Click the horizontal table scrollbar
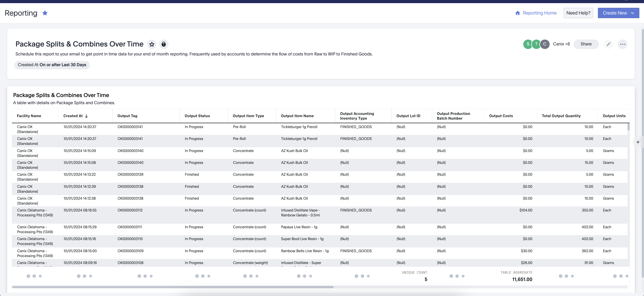The image size is (644, 296). tap(172, 287)
